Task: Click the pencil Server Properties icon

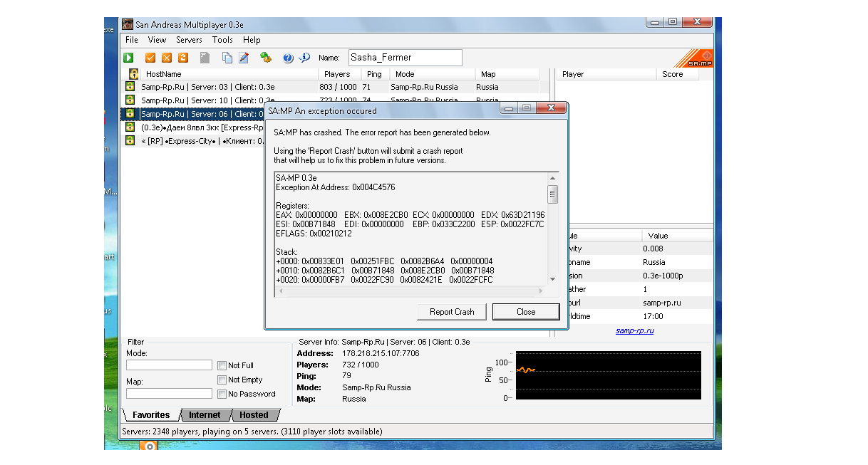Action: point(244,58)
